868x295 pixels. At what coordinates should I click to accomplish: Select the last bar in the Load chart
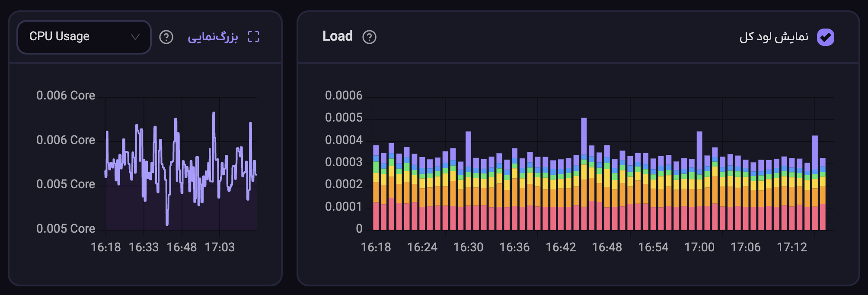tap(823, 195)
